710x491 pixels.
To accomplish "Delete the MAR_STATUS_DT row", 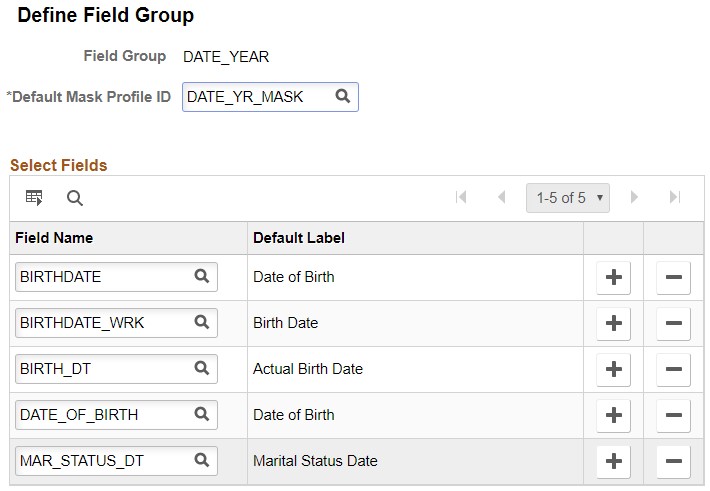I will (x=673, y=461).
